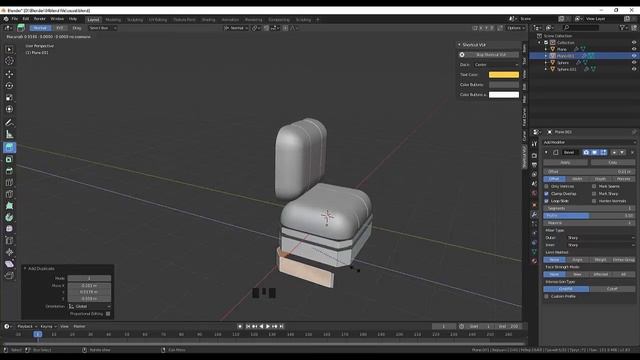Screen dimensions: 640x360
Task: Click the yellow Text Color swatch
Action: coord(504,75)
